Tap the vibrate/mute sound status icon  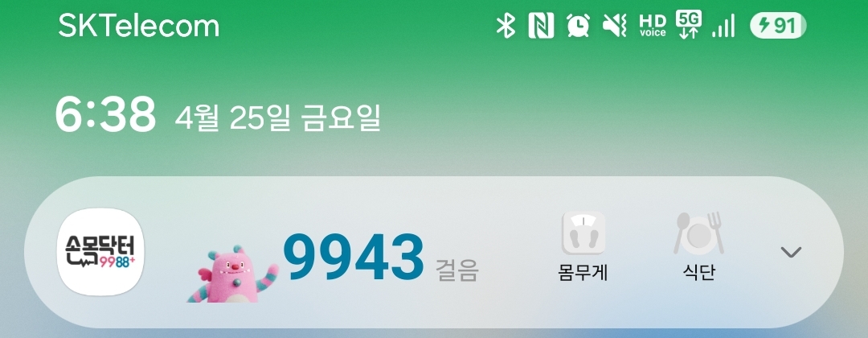615,26
